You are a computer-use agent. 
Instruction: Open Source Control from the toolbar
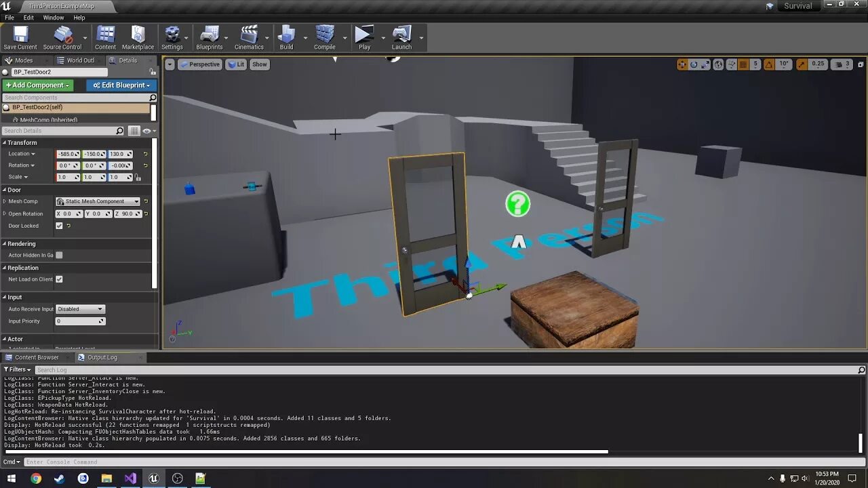point(62,38)
